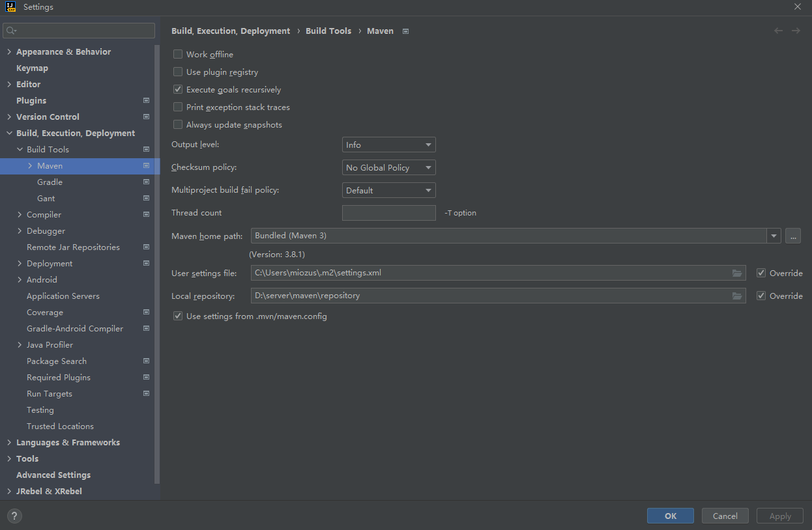Image resolution: width=812 pixels, height=530 pixels.
Task: Uncheck Use settings from .mvn/maven.config
Action: click(178, 316)
